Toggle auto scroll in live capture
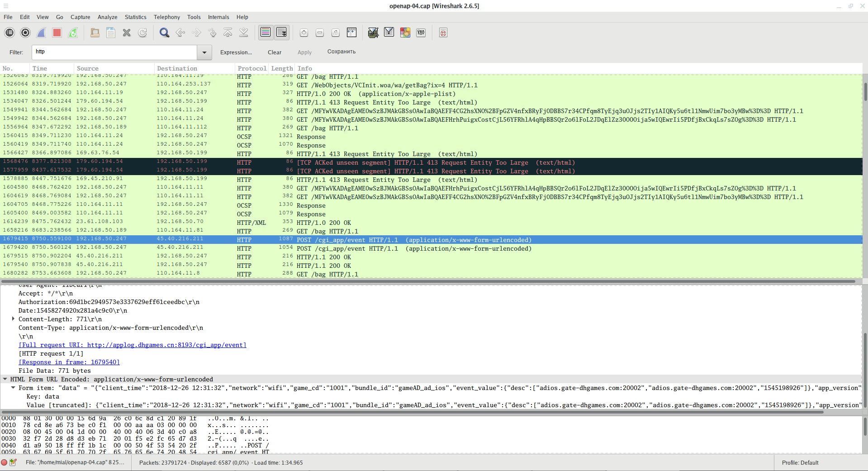 point(281,33)
